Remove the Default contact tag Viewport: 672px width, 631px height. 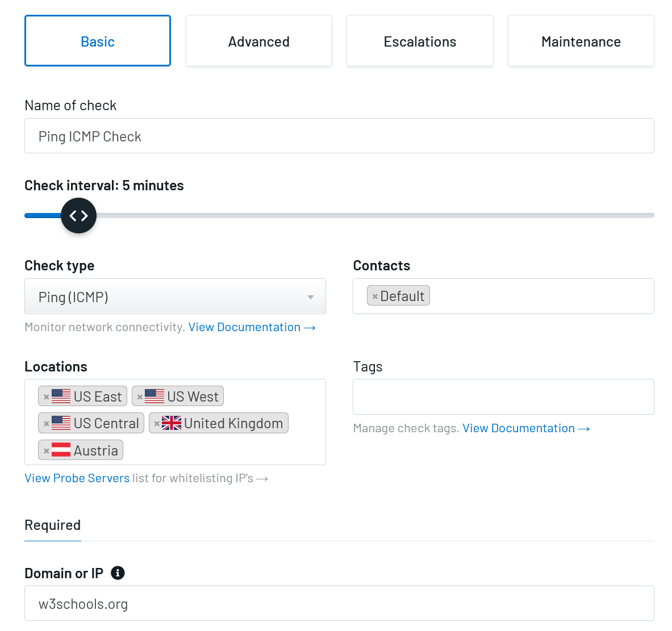pyautogui.click(x=375, y=296)
